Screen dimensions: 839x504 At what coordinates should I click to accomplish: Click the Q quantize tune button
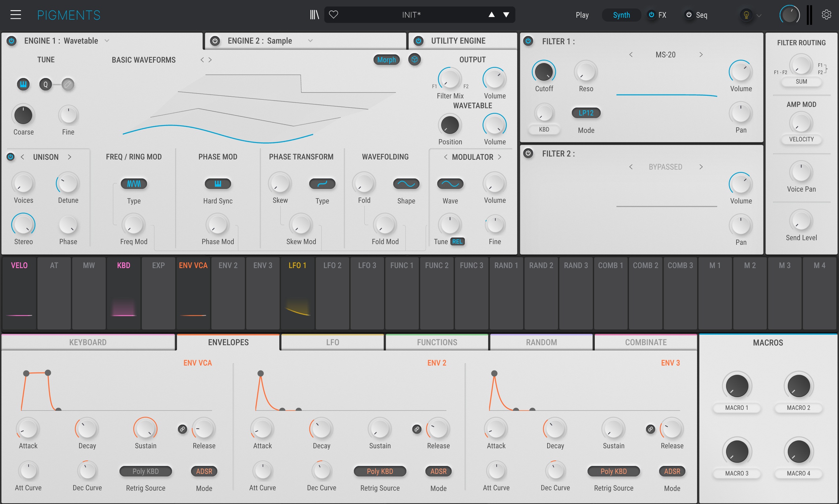(x=46, y=84)
